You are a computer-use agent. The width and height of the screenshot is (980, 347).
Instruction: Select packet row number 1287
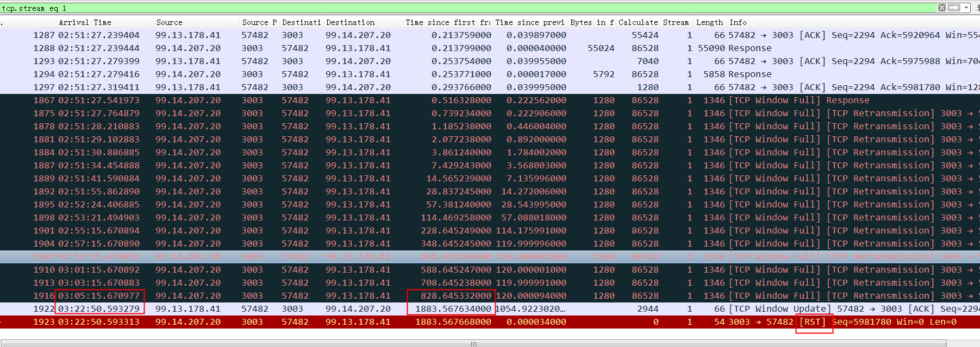click(x=490, y=35)
